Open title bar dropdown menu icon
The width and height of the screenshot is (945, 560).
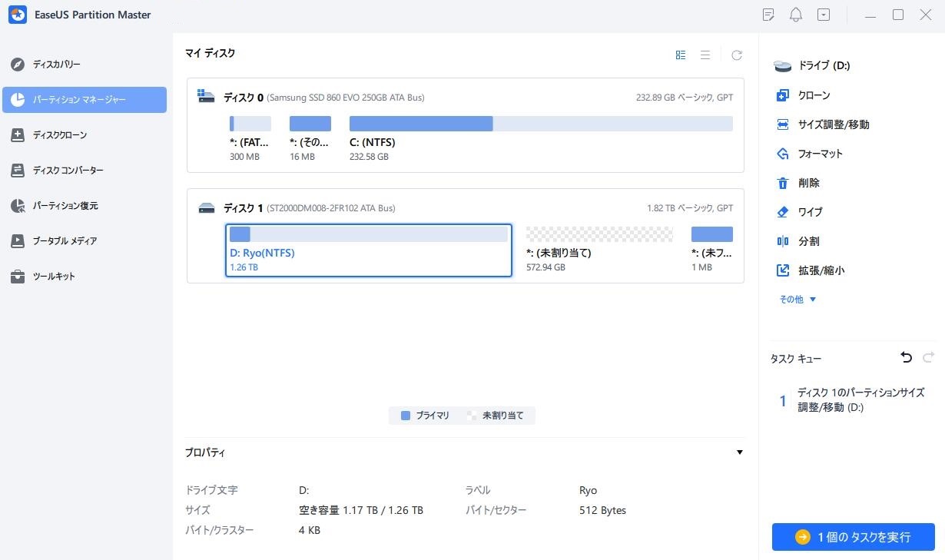824,15
